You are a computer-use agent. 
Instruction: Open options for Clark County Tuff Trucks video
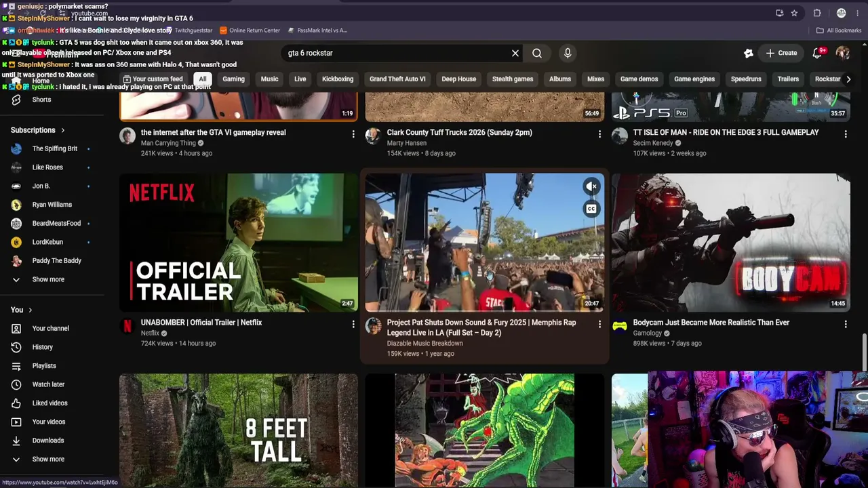[x=599, y=134]
